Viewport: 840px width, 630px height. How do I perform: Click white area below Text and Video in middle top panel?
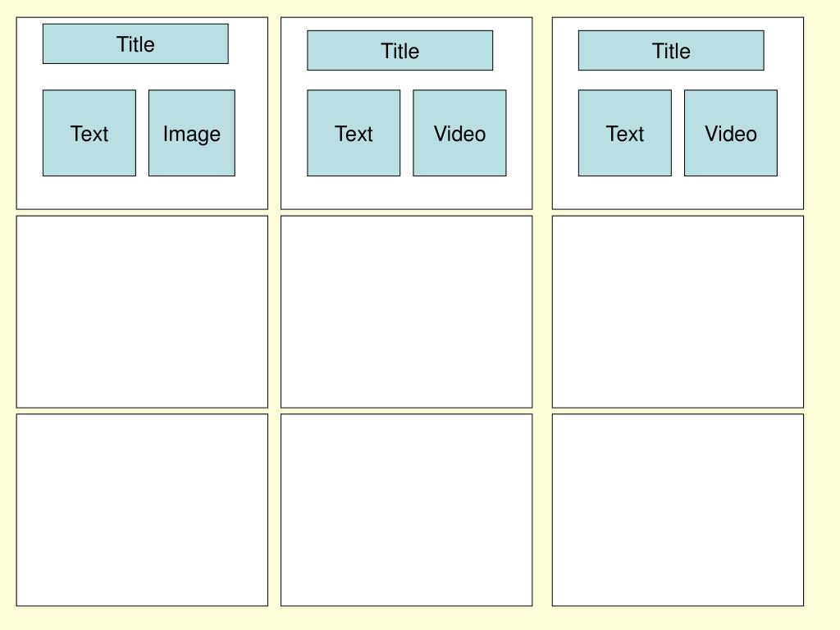coord(407,192)
